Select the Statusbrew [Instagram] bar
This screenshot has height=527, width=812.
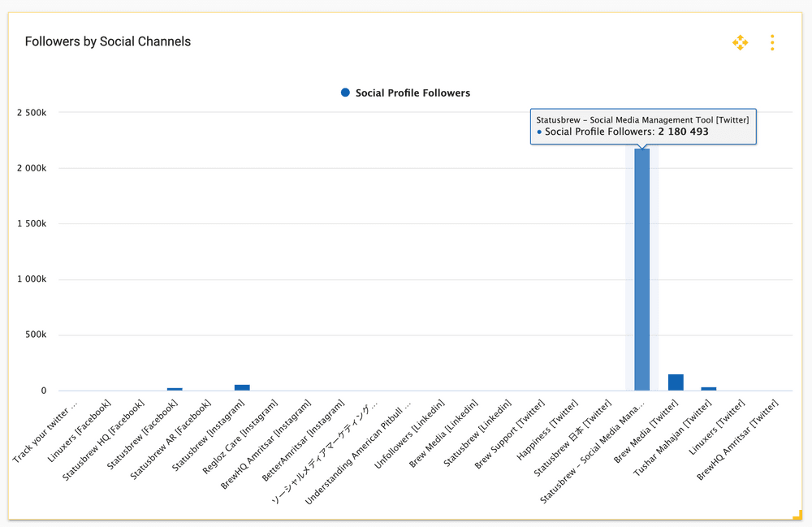[242, 387]
